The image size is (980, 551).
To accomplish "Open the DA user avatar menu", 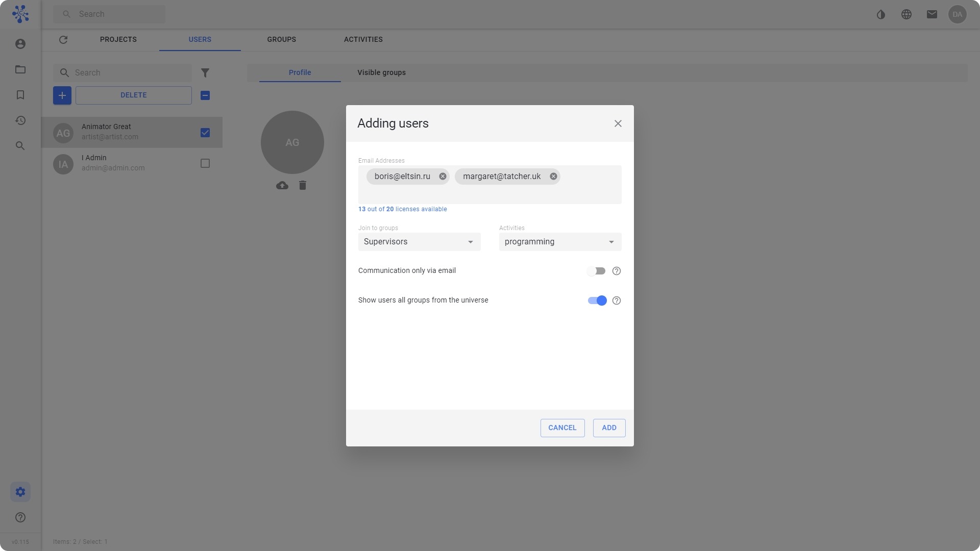I will pos(958,14).
